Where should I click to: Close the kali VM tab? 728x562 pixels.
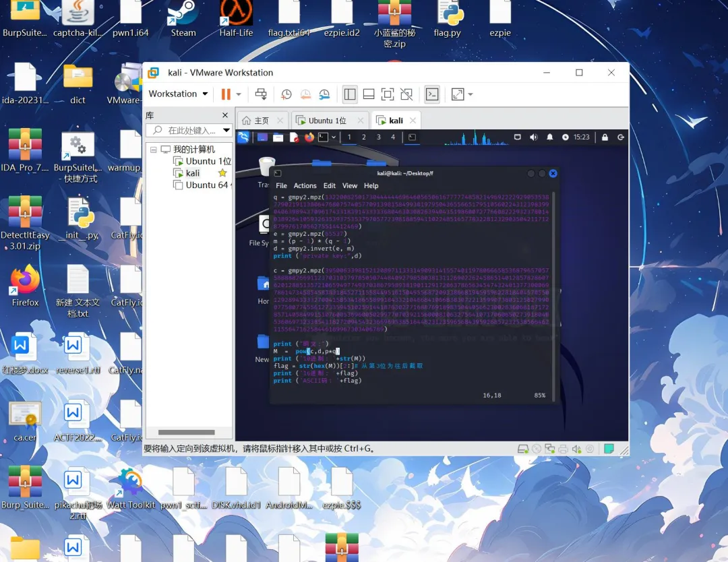[413, 121]
